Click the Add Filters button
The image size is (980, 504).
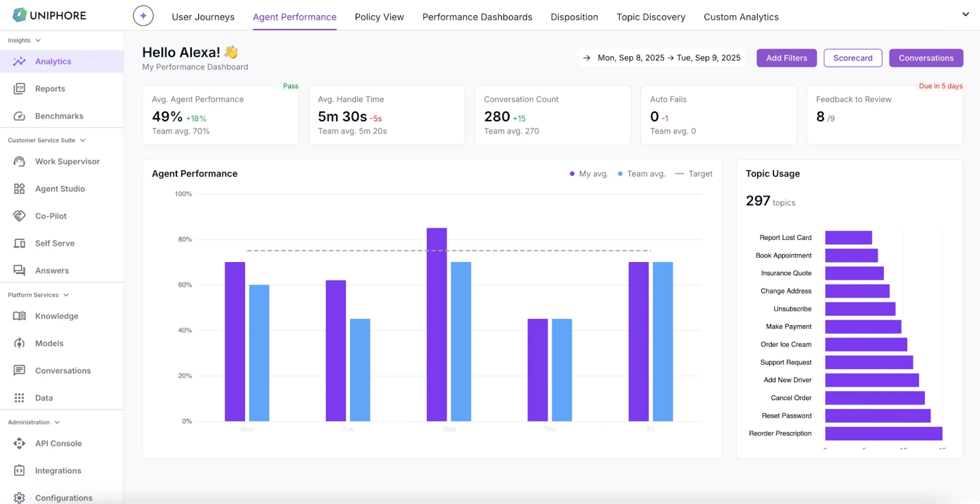(786, 58)
